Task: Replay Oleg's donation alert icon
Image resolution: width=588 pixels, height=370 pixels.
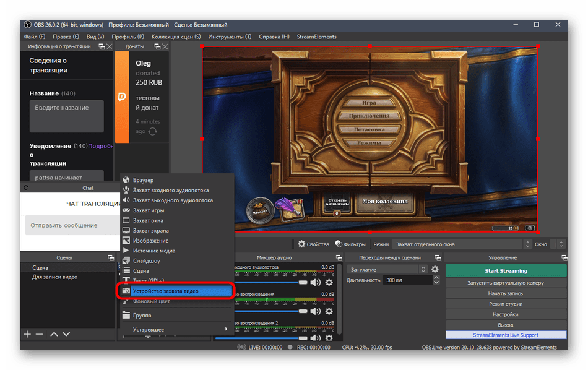Action: click(152, 131)
